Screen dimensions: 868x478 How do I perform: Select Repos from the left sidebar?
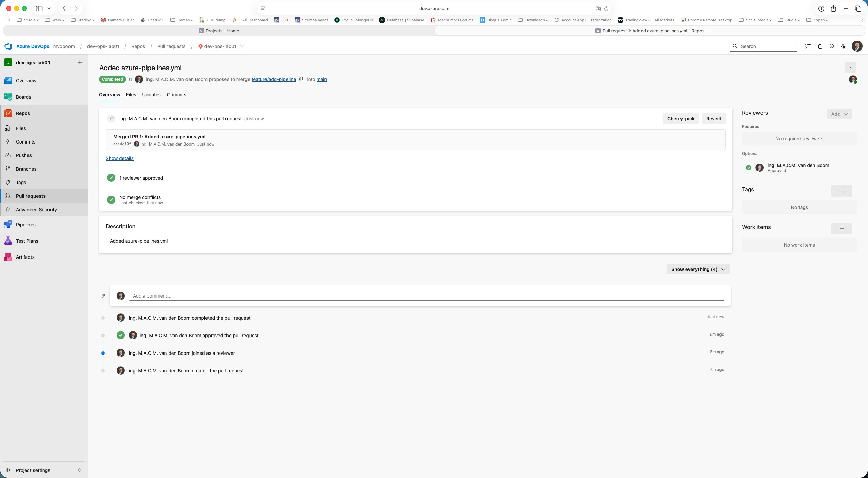tap(23, 113)
